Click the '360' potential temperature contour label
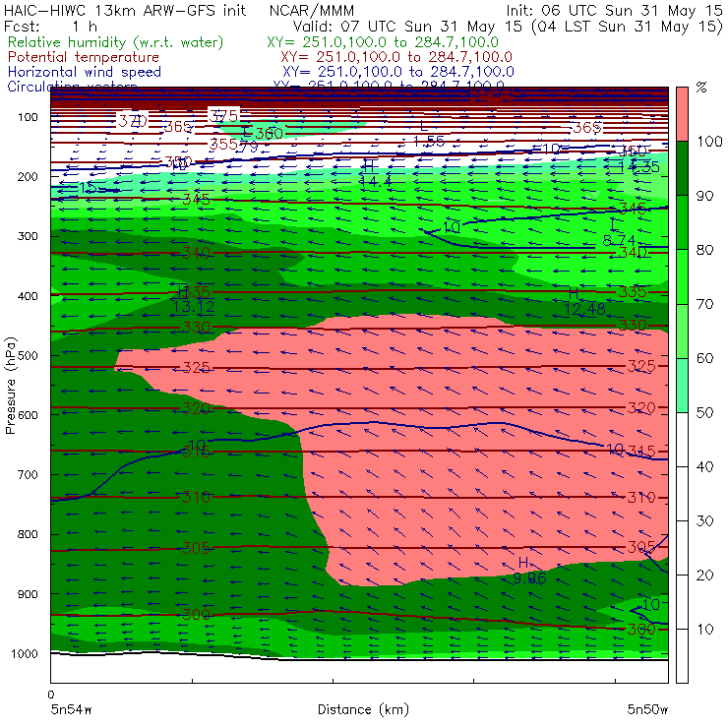Screen dimensions: 728x728 pyautogui.click(x=270, y=133)
